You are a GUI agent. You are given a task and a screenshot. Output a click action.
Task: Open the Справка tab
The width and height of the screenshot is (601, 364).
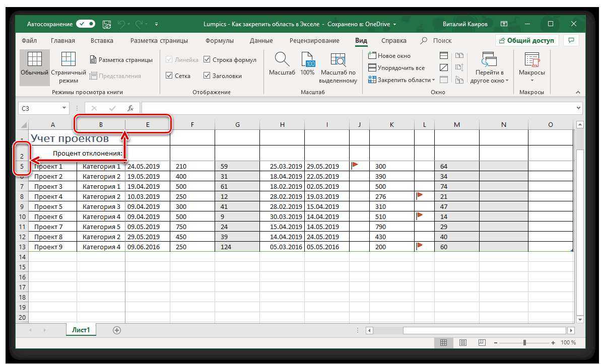393,40
